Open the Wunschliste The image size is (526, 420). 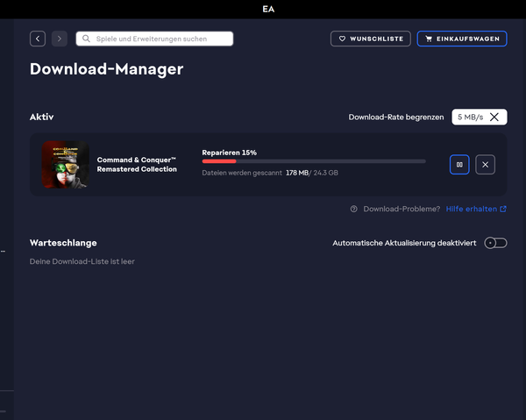pyautogui.click(x=370, y=39)
